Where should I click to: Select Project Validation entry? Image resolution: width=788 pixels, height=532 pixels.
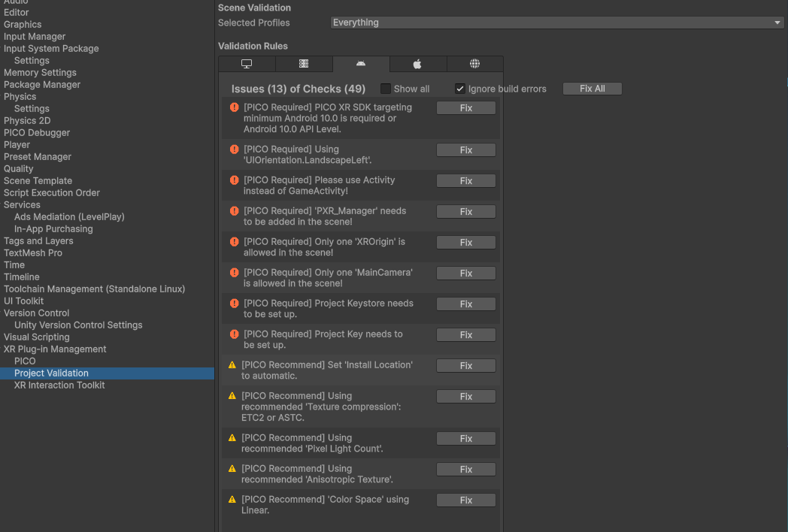[x=51, y=373]
